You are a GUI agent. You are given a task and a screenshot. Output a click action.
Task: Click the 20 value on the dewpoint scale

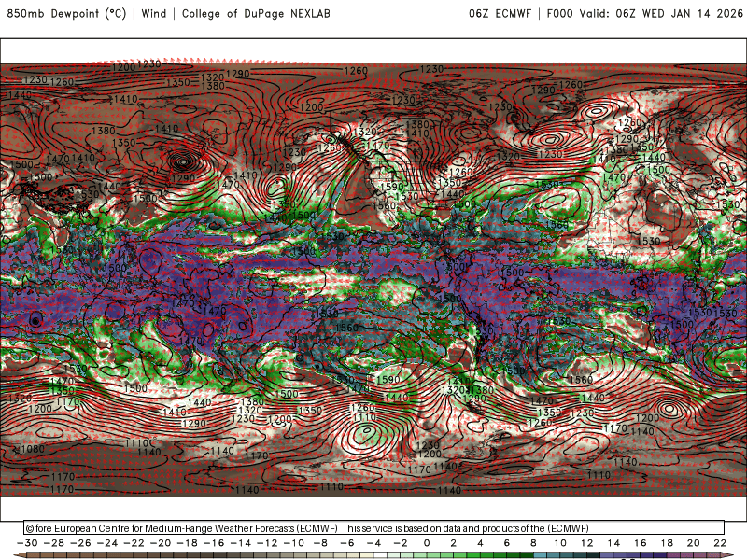(694, 543)
